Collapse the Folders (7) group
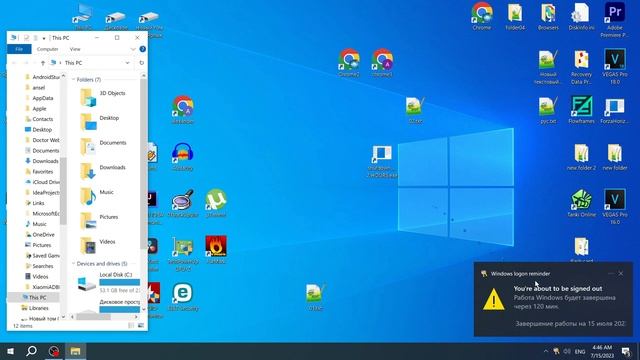This screenshot has height=360, width=640. [73, 80]
